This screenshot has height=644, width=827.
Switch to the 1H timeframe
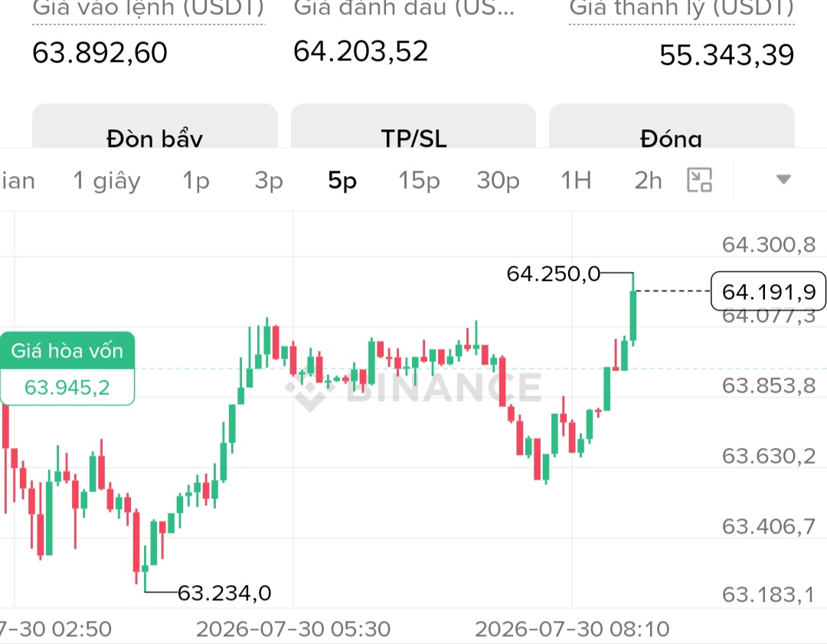click(576, 181)
